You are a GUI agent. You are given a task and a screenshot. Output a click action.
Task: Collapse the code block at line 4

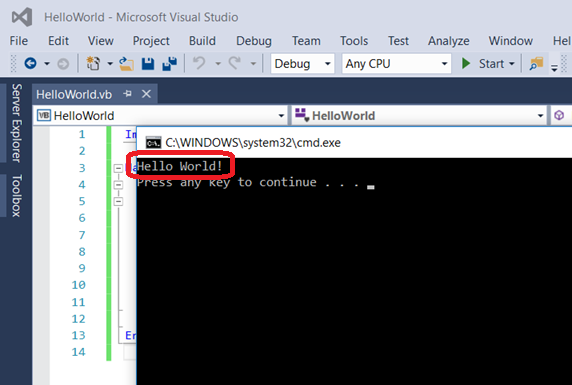[118, 185]
